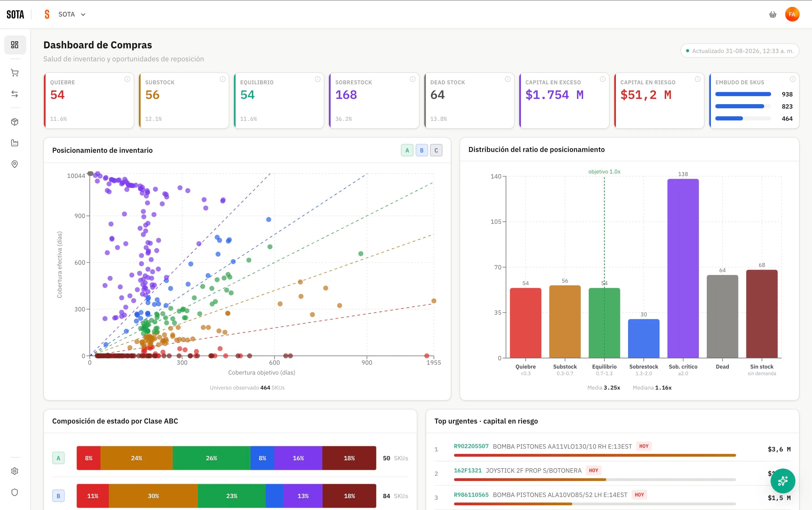This screenshot has width=812, height=510.
Task: Click the $3,6 M amount
Action: pos(779,449)
